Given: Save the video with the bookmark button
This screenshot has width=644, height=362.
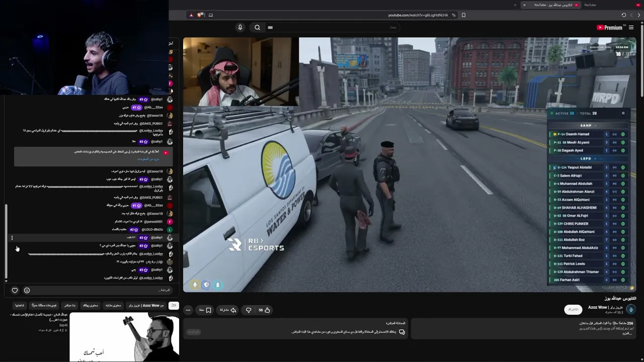Looking at the screenshot, I should (x=205, y=310).
